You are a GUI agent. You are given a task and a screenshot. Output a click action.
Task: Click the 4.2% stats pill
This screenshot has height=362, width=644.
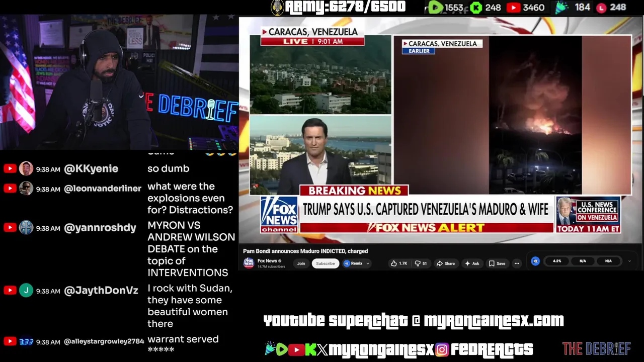(557, 261)
